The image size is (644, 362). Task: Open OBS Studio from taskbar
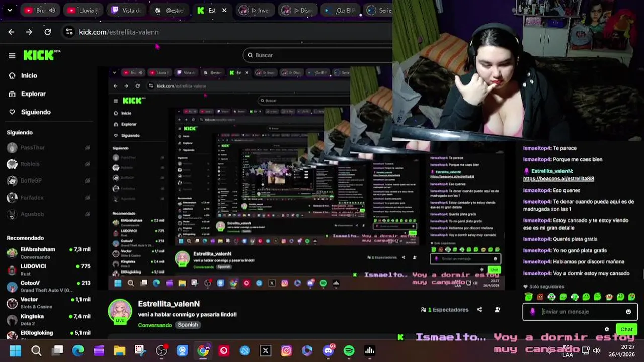click(162, 351)
